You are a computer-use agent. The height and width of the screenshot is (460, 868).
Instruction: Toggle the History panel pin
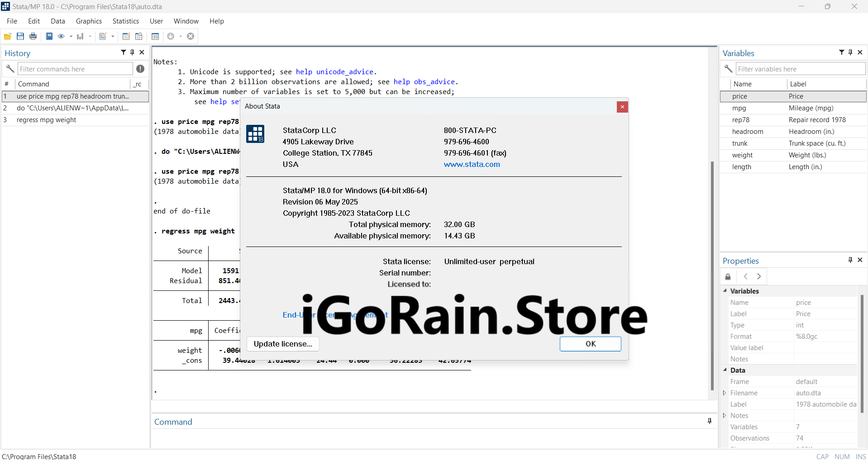pos(132,52)
